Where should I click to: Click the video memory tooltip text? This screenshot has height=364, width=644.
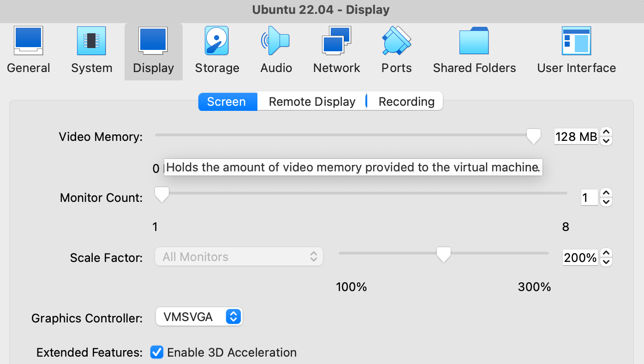click(x=353, y=167)
